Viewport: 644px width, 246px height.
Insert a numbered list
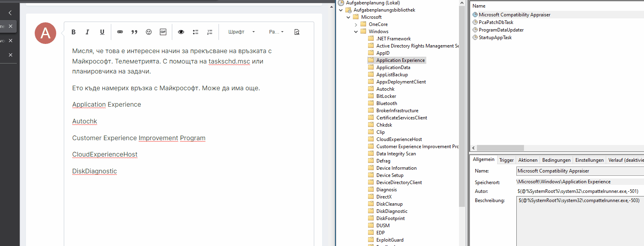(210, 32)
